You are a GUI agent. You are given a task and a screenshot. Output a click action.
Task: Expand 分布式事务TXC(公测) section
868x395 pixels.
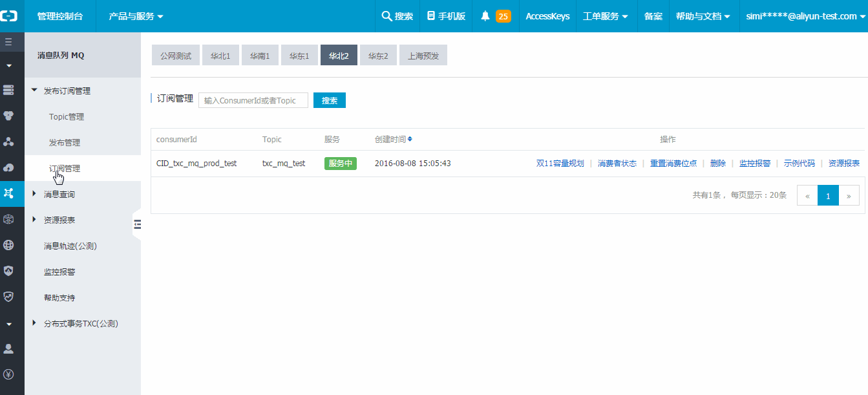(x=34, y=323)
